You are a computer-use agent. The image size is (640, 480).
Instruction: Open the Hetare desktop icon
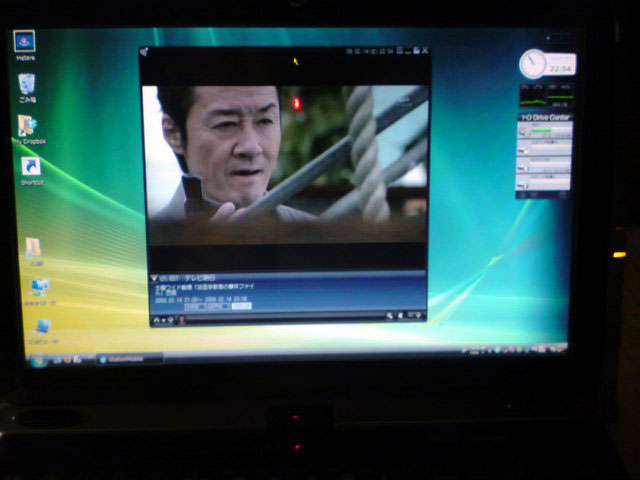click(x=24, y=45)
